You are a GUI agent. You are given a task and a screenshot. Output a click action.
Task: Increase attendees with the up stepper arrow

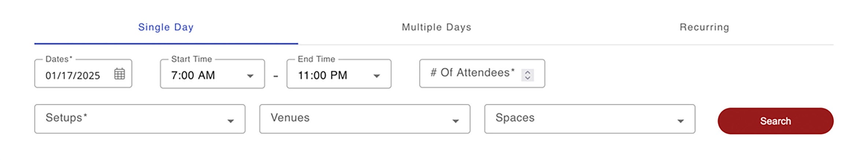click(527, 72)
